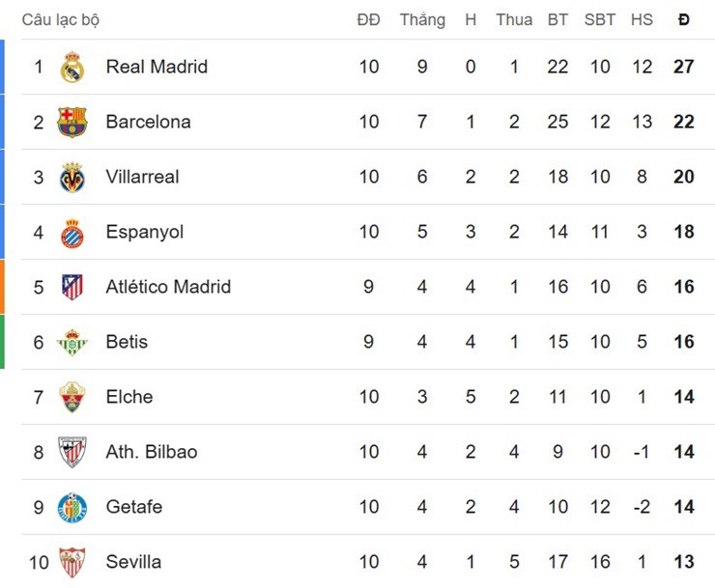Screen dimensions: 715x588
Task: Click the Real Madrid club crest
Action: [72, 68]
